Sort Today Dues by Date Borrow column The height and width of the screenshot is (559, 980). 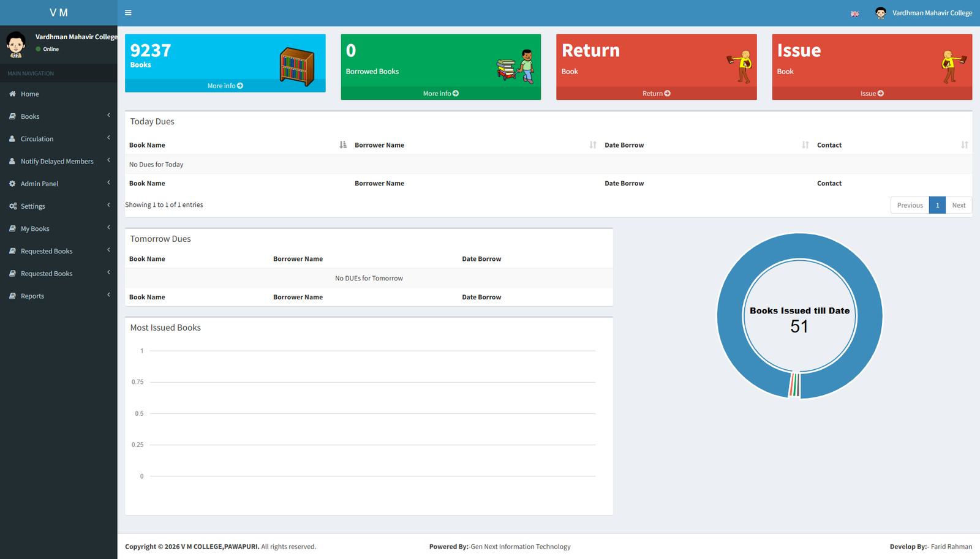[704, 145]
